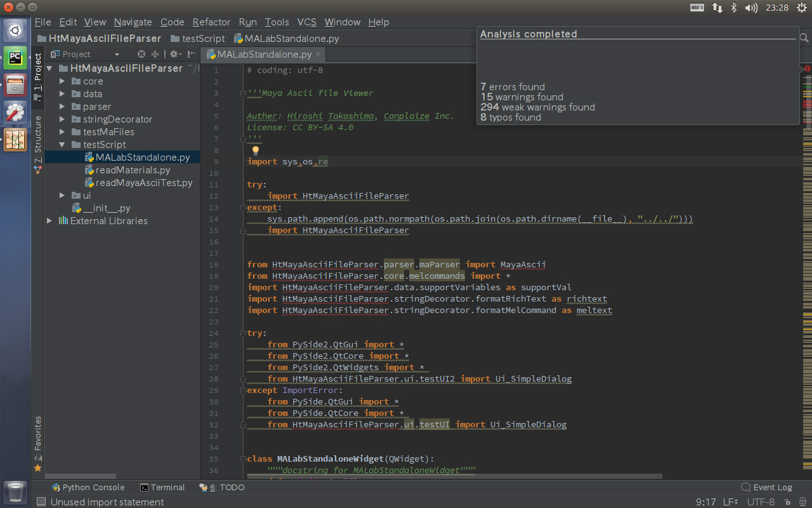Click the intention light bulb in editor
This screenshot has height=508, width=812.
tap(256, 150)
